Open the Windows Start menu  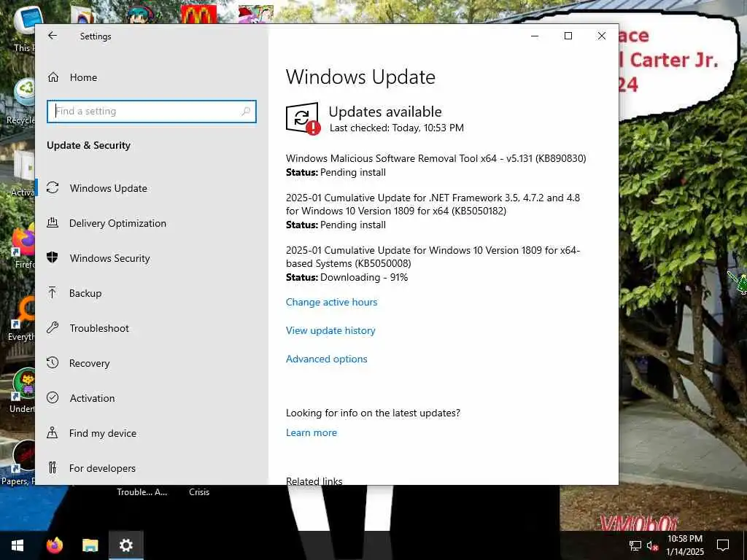tap(18, 545)
